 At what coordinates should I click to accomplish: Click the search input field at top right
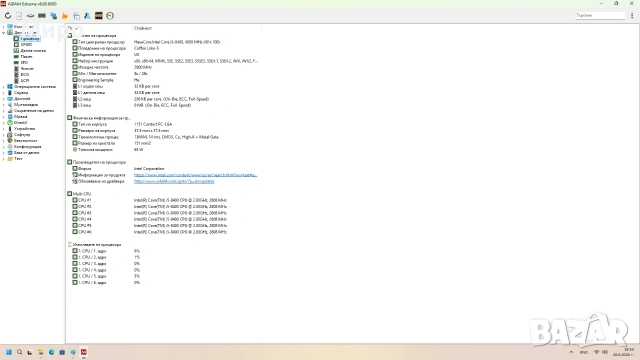[x=600, y=16]
